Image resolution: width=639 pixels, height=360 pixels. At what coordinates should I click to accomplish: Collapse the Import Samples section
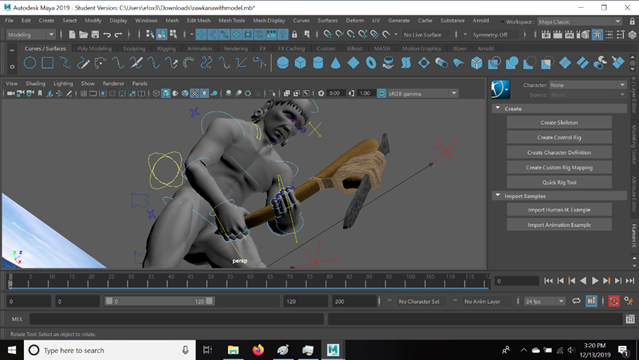click(498, 196)
